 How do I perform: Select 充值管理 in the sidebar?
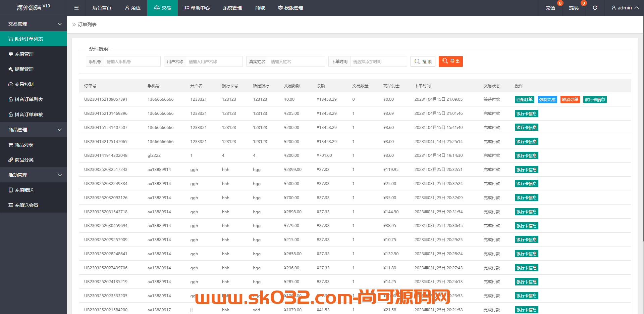(x=34, y=54)
